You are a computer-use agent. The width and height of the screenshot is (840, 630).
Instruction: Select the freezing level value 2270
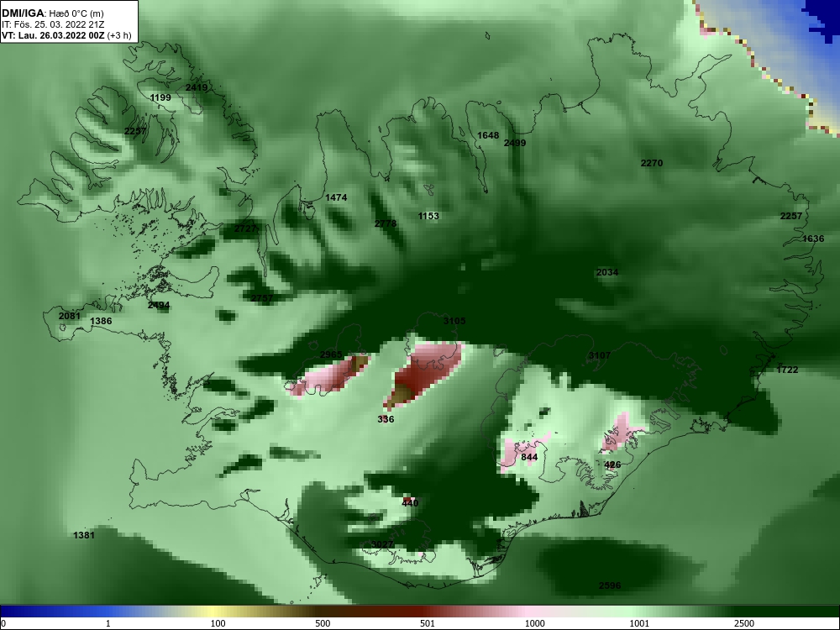[652, 163]
